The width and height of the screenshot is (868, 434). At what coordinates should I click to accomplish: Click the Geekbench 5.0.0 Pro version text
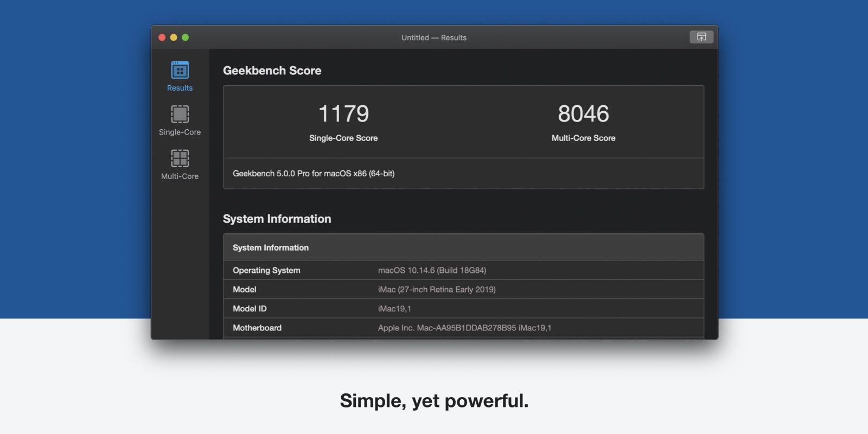314,174
